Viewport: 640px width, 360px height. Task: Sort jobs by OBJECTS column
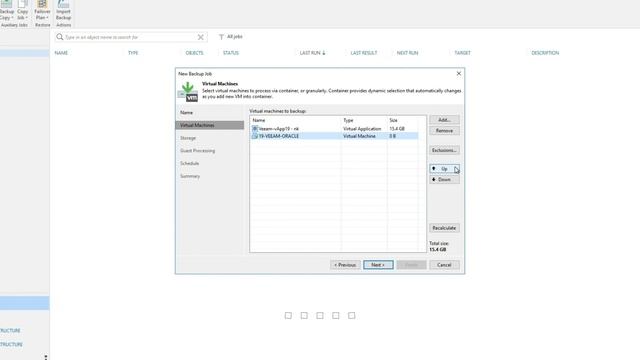pos(194,53)
